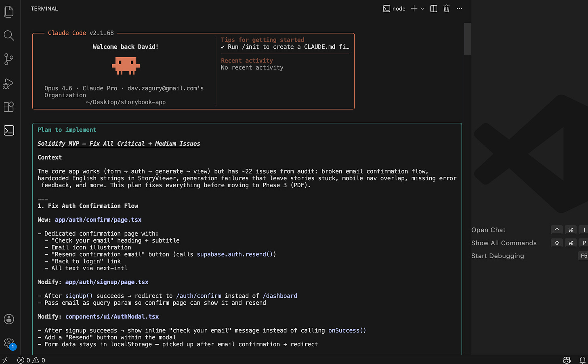Open notifications bell in status bar
The height and width of the screenshot is (364, 588).
click(582, 360)
